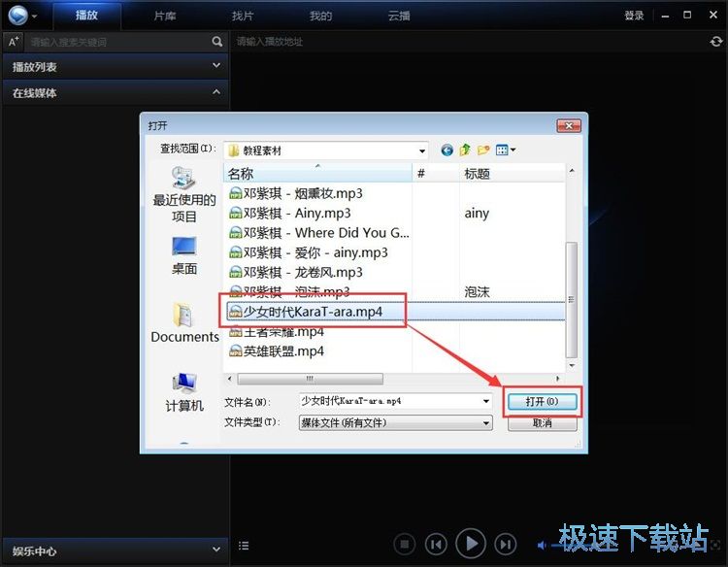Click the play button in player controls
This screenshot has width=728, height=567.
[x=471, y=544]
